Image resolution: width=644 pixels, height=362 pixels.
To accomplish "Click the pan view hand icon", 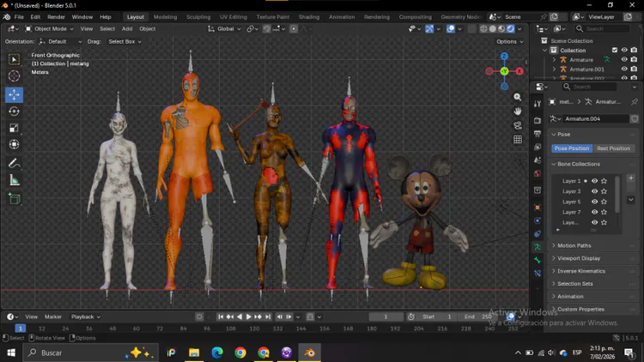I will (518, 112).
